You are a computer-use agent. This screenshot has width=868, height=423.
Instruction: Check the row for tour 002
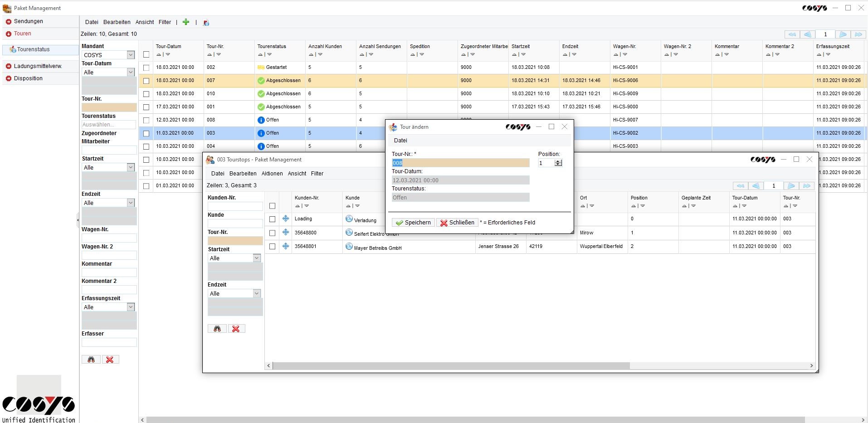(146, 67)
